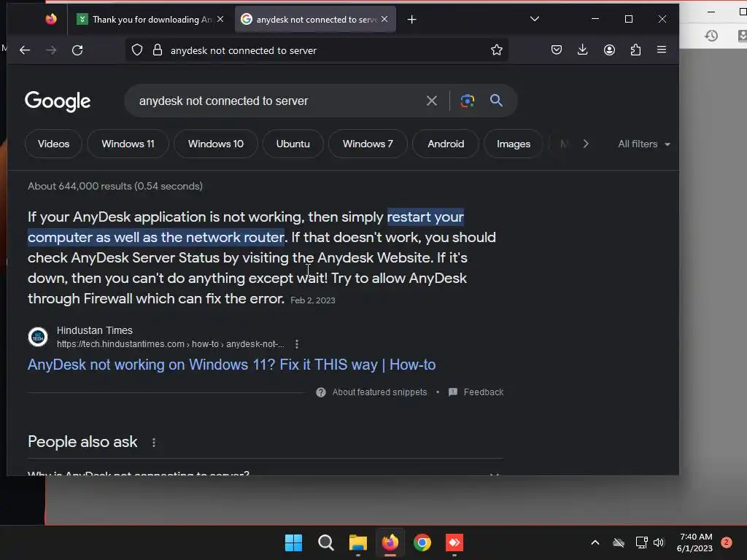The image size is (747, 560).
Task: Filter results by Windows 10
Action: click(216, 144)
